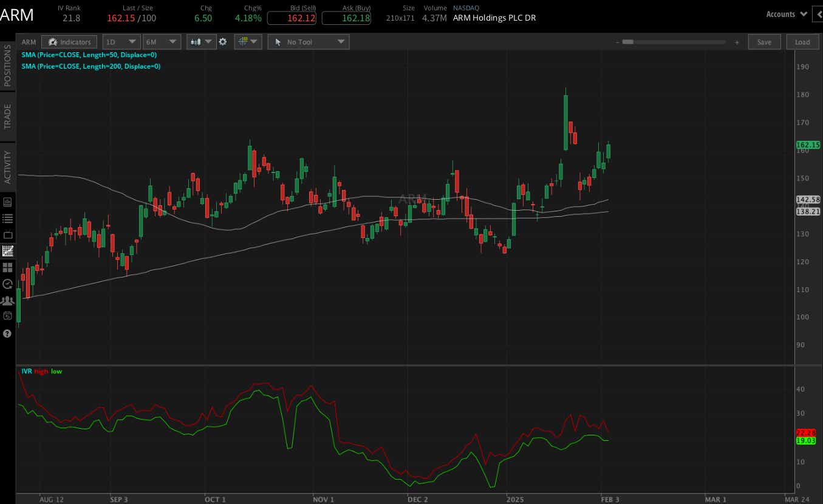
Task: Select the chart grid icon in sidebar
Action: tap(8, 251)
